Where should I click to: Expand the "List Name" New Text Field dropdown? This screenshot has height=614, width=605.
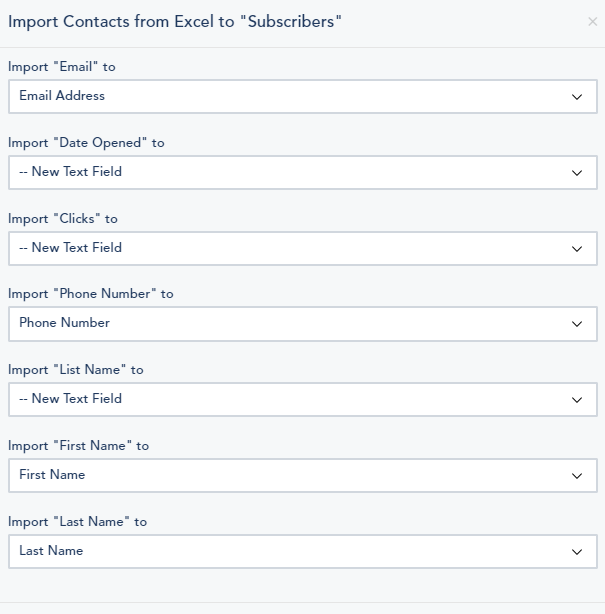290,399
